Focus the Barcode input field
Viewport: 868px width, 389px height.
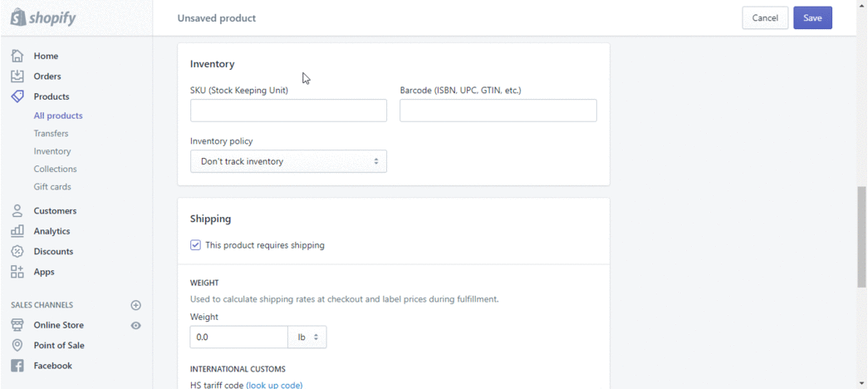click(x=498, y=111)
